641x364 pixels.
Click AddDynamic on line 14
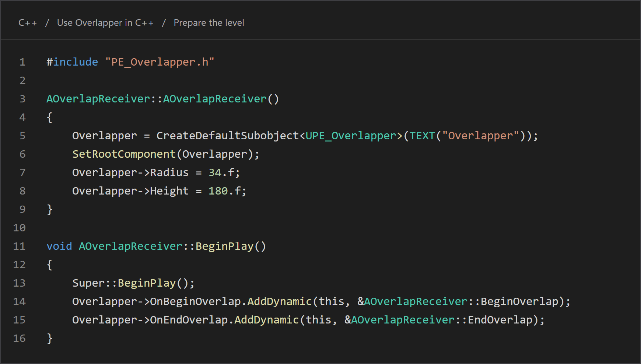tap(280, 301)
